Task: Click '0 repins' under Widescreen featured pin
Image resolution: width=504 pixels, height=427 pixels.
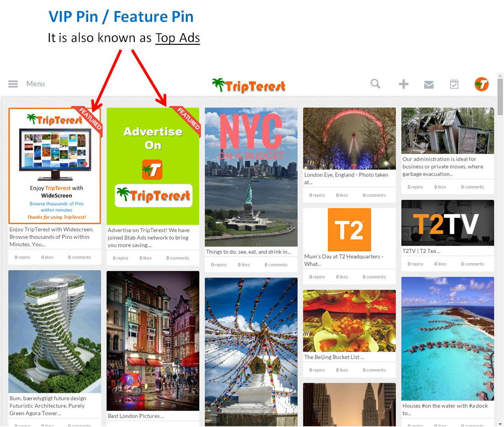Action: pyautogui.click(x=22, y=258)
